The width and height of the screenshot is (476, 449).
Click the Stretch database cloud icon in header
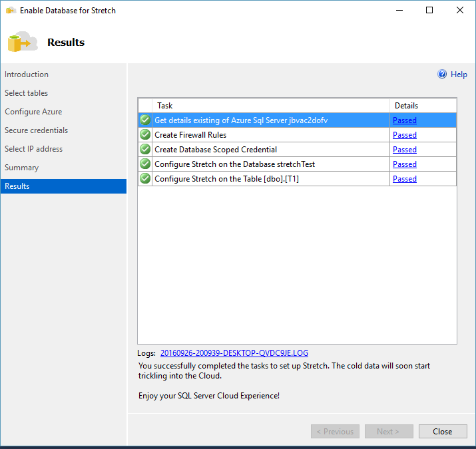tap(22, 42)
